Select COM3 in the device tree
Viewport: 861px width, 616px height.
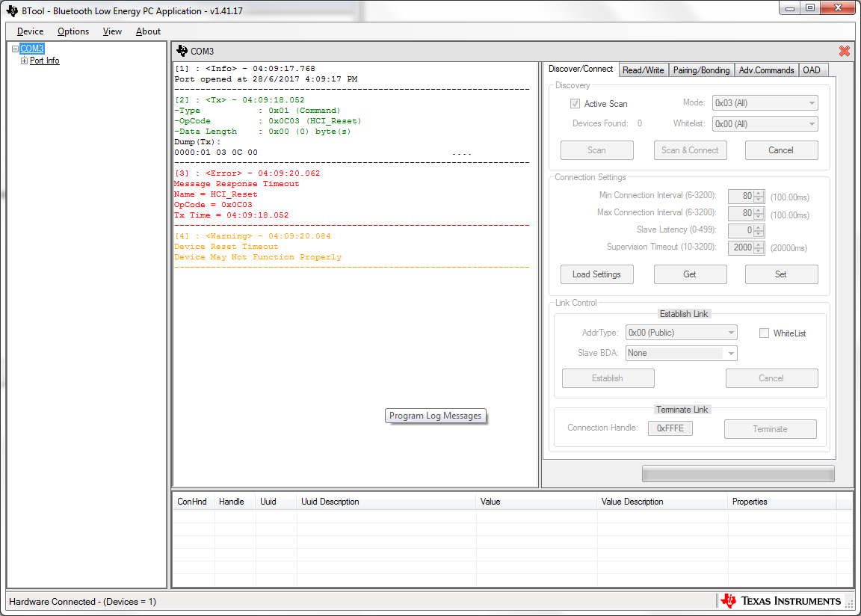(32, 49)
